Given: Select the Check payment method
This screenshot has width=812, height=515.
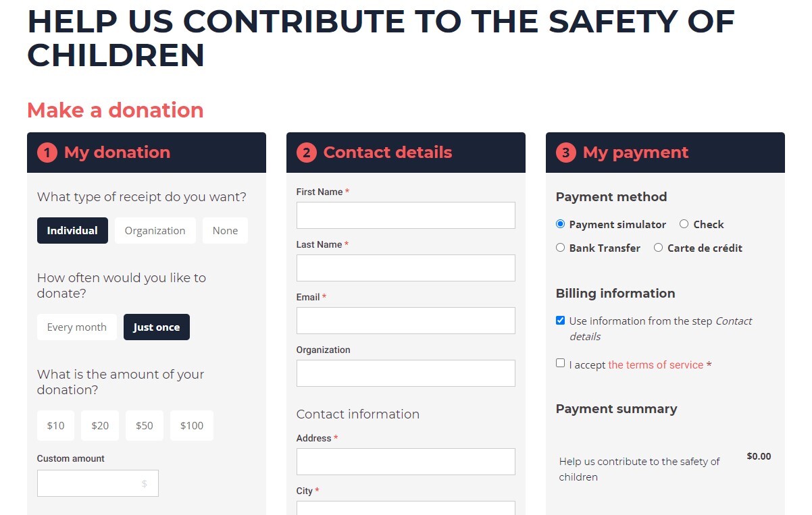Looking at the screenshot, I should tap(684, 224).
